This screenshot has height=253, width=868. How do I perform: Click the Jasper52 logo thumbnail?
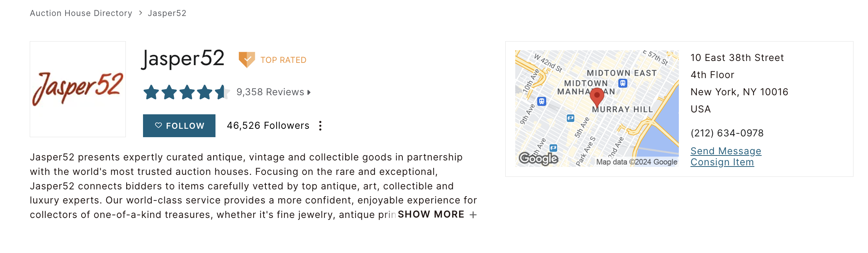point(78,89)
